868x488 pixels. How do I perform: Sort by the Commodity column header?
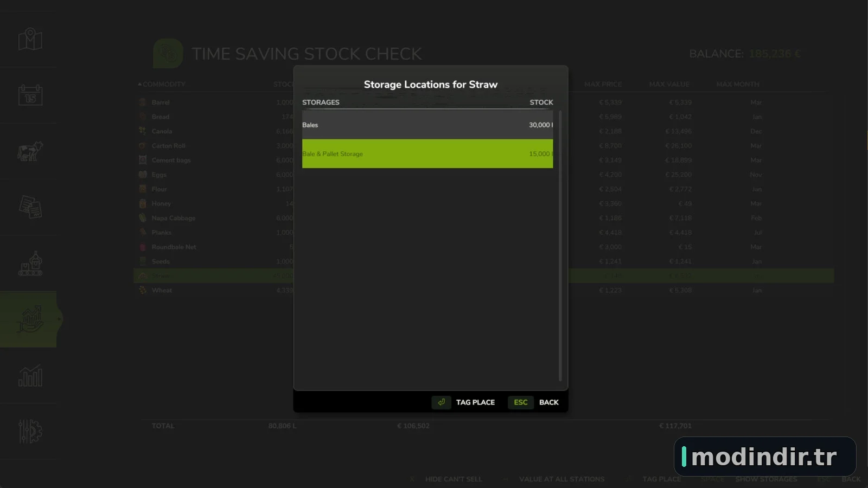point(164,84)
